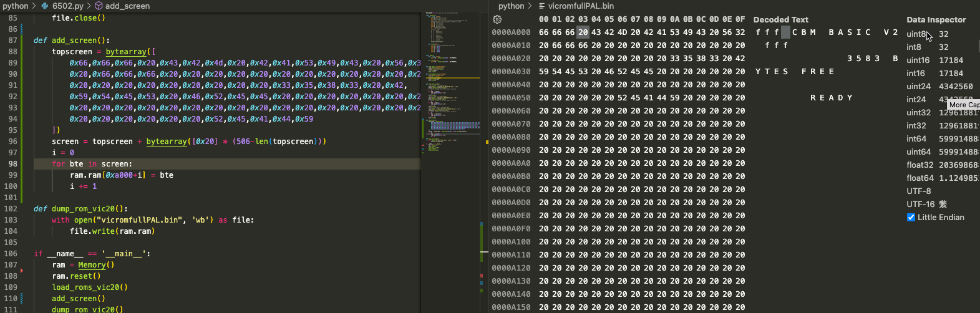Open the 6502.py breadcrumb dropdown
The image size is (980, 313).
click(x=67, y=6)
